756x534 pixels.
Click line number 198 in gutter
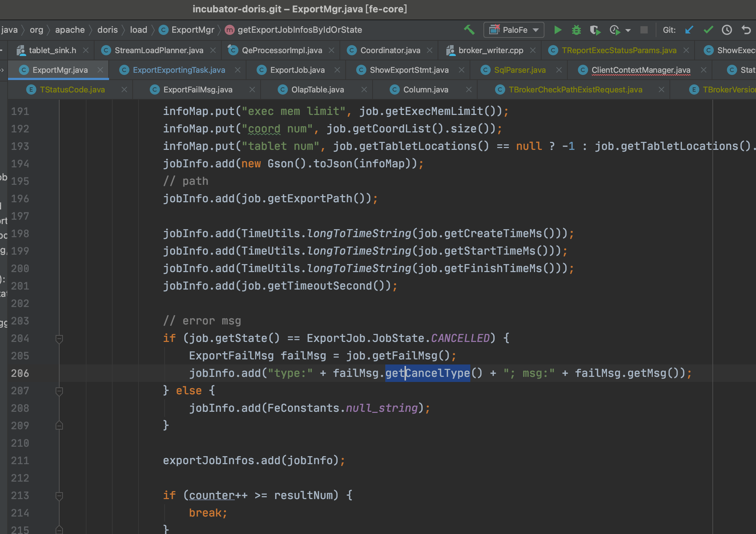tap(20, 234)
